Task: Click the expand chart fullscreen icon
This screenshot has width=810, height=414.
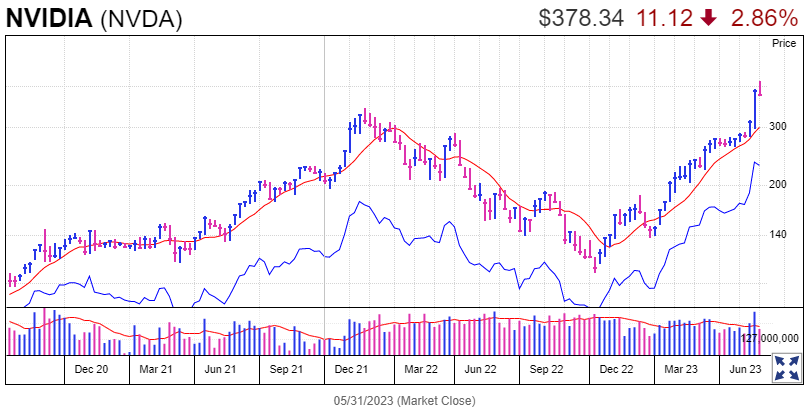Action: point(786,366)
